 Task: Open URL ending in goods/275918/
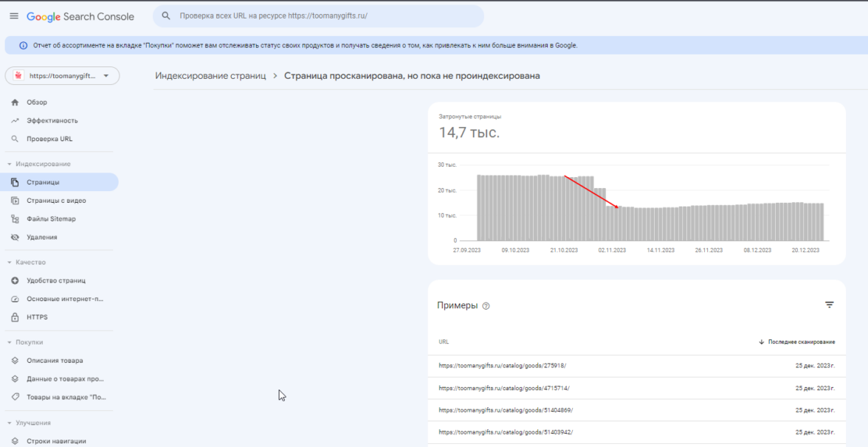pyautogui.click(x=502, y=366)
